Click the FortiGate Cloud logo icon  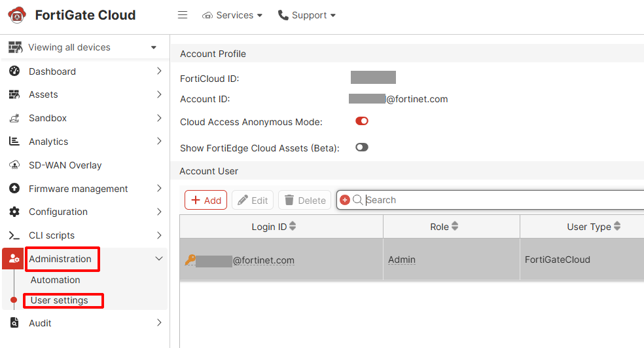[x=16, y=14]
